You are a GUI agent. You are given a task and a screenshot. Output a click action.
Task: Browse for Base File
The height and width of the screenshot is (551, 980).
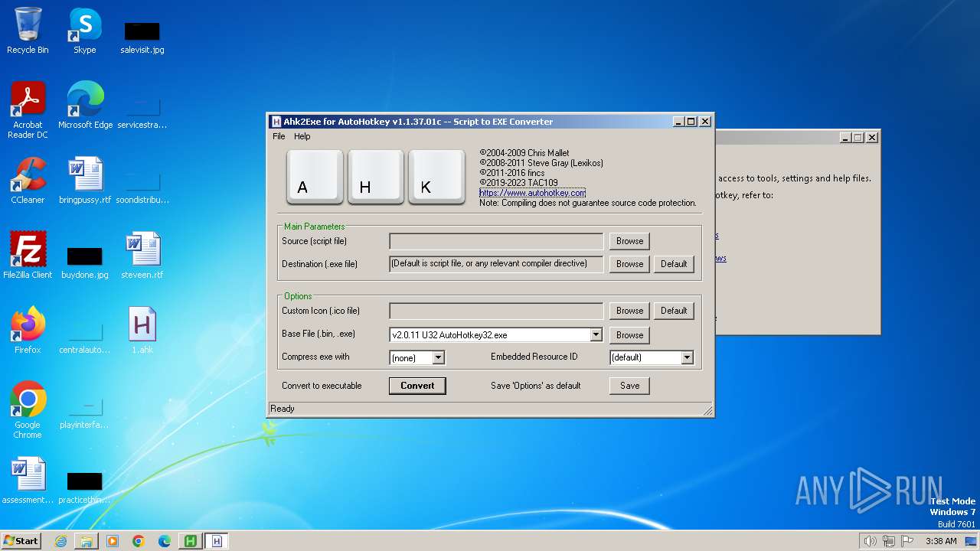[629, 335]
